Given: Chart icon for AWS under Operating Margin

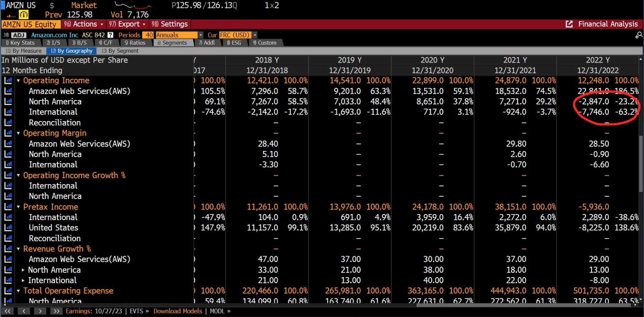Looking at the screenshot, I should point(8,144).
